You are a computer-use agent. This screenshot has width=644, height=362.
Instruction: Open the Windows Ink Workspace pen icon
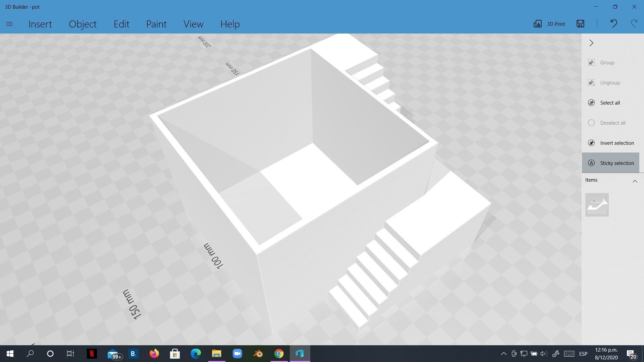click(556, 354)
